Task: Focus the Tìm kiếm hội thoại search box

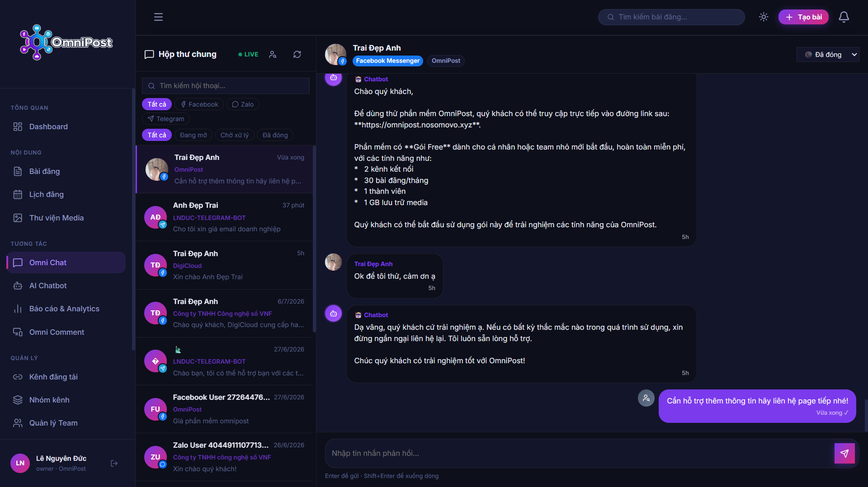Action: [226, 86]
